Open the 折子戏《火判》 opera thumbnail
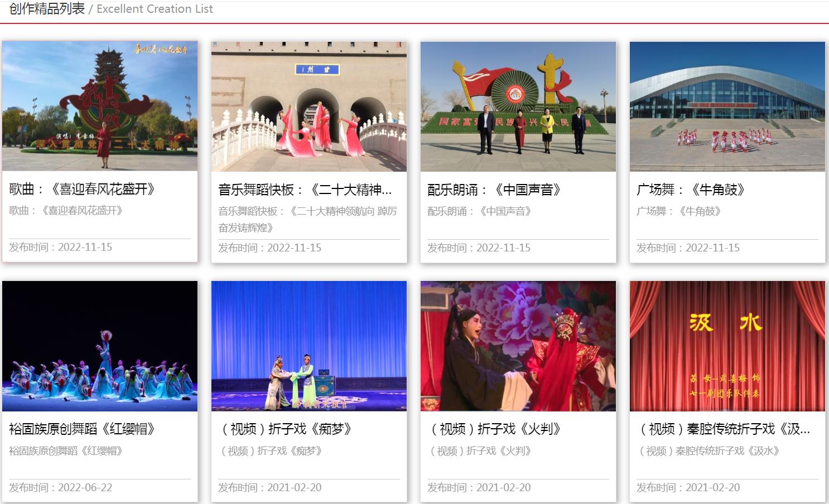Screen dimensions: 829x504 (x=518, y=346)
